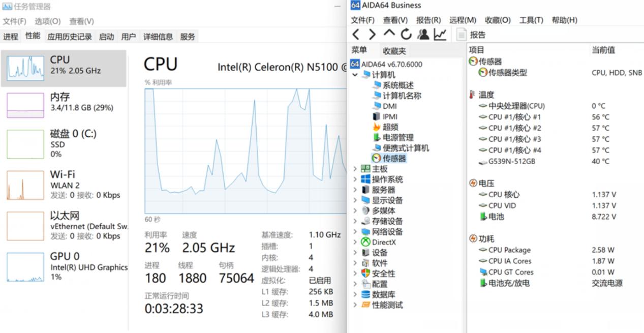Expand the 软件 tree node

click(355, 263)
